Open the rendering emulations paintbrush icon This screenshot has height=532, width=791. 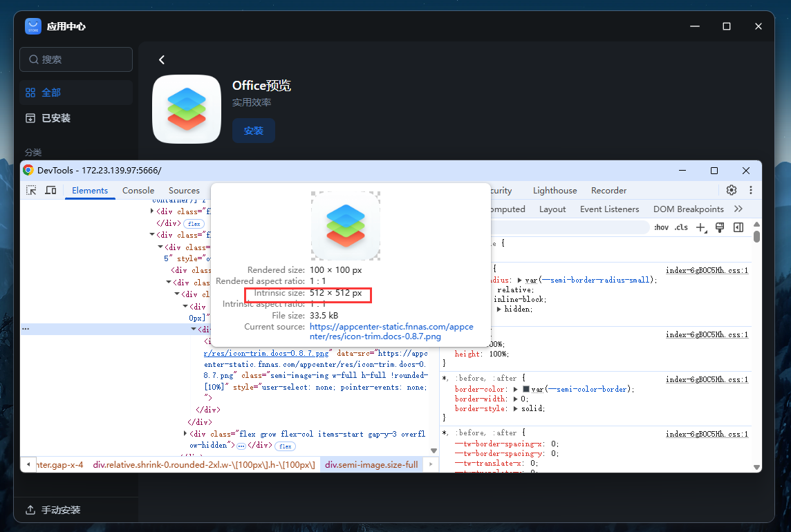tap(720, 227)
